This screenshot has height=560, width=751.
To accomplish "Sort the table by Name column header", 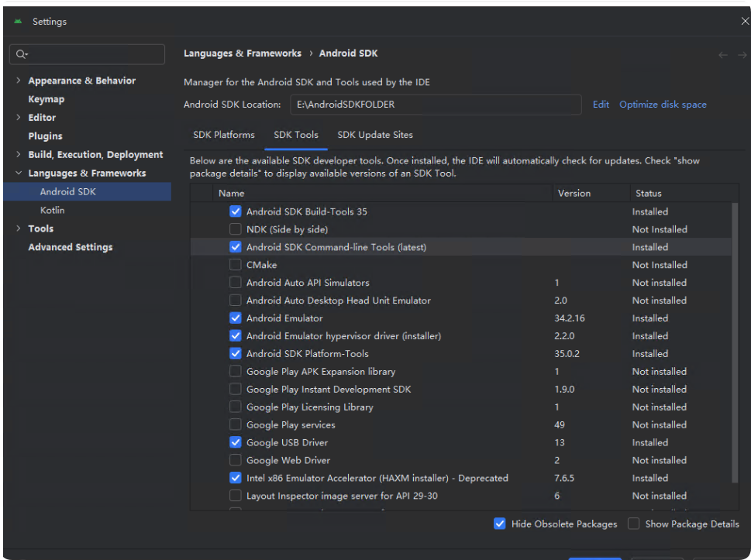I will (x=383, y=193).
